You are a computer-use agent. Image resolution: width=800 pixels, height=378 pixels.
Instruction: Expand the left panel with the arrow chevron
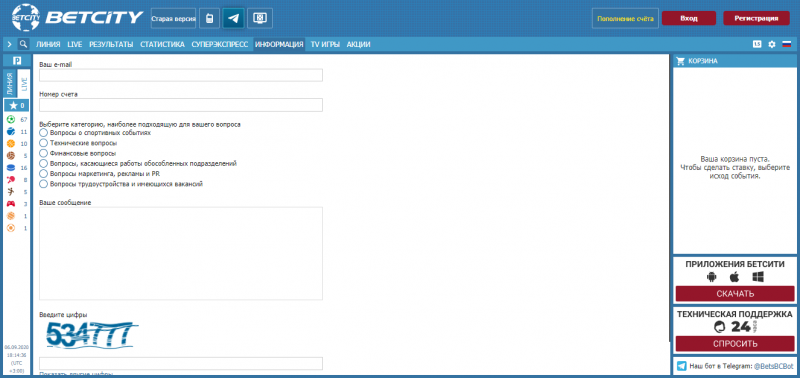click(10, 44)
